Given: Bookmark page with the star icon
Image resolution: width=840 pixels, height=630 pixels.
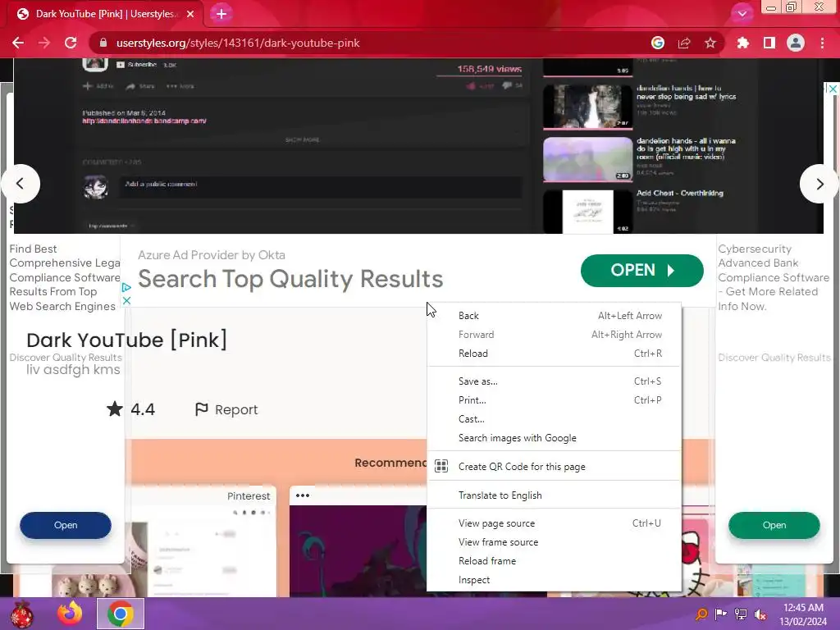Looking at the screenshot, I should tap(710, 43).
